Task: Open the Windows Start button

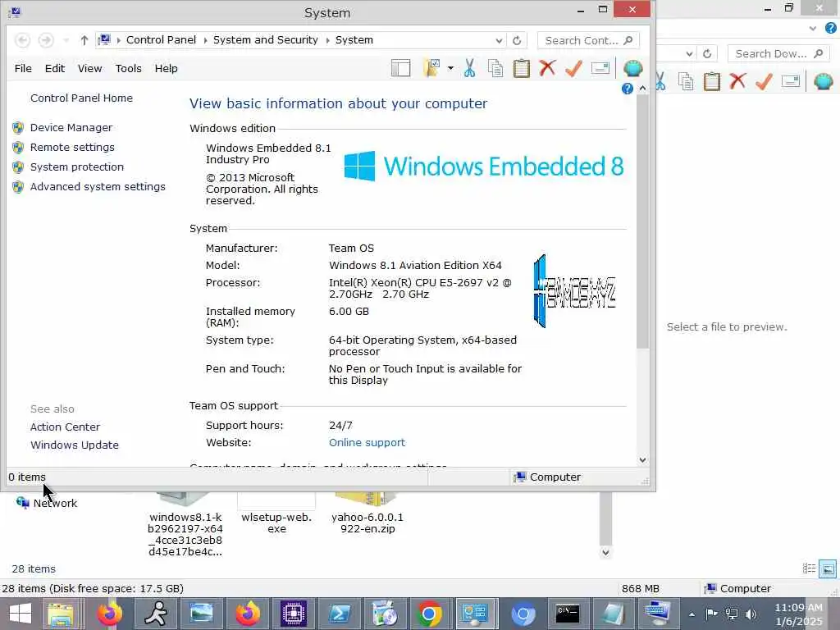Action: 20,614
